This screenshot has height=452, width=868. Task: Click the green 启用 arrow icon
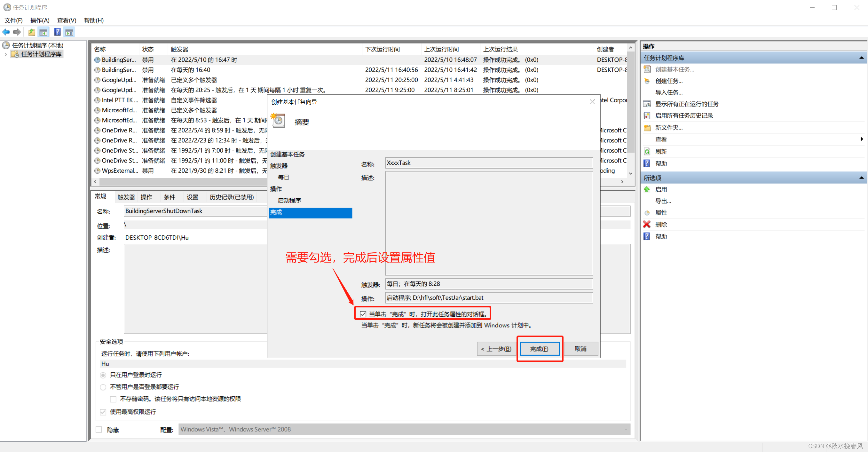pos(647,189)
